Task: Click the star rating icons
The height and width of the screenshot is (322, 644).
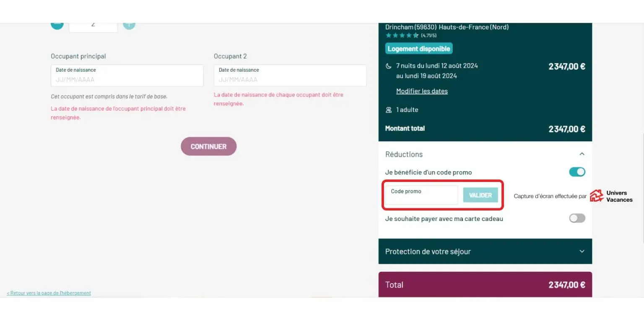Action: [402, 36]
